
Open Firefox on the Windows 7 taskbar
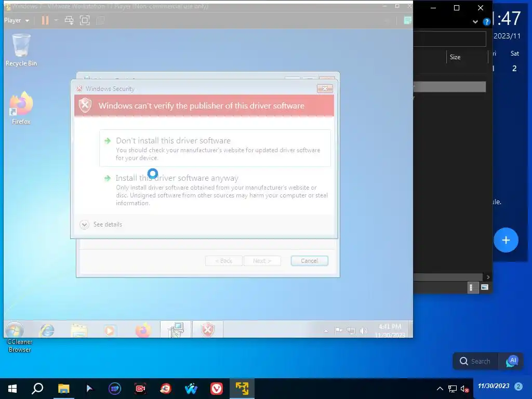pyautogui.click(x=143, y=330)
